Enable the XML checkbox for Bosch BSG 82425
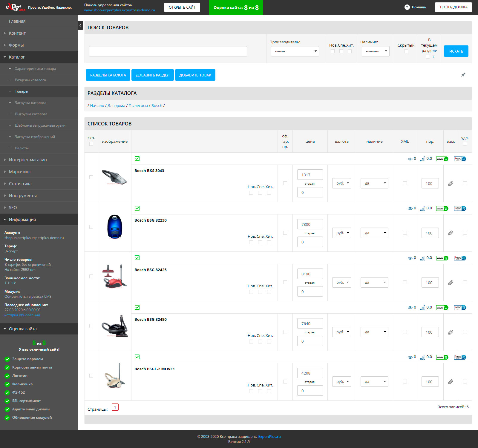 pos(405,283)
